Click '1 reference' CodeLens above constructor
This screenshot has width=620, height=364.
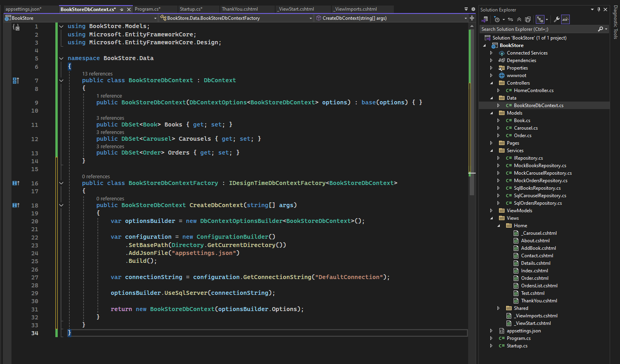[x=109, y=96]
